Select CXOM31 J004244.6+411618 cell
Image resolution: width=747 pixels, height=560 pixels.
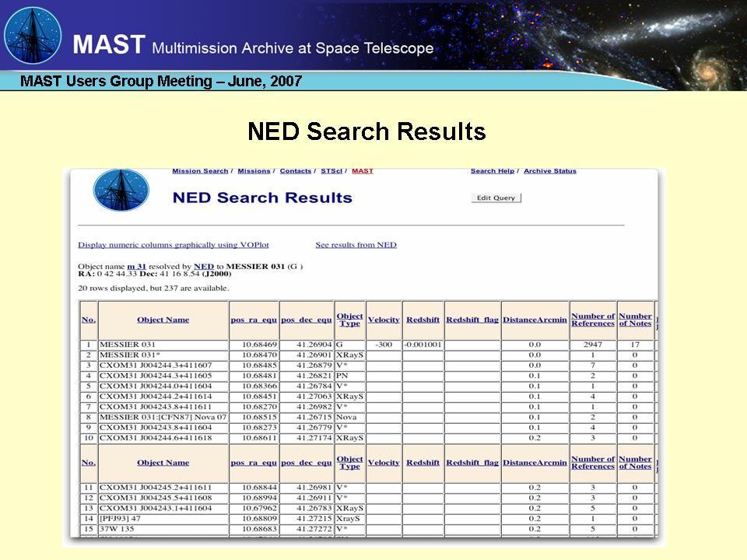pos(163,438)
